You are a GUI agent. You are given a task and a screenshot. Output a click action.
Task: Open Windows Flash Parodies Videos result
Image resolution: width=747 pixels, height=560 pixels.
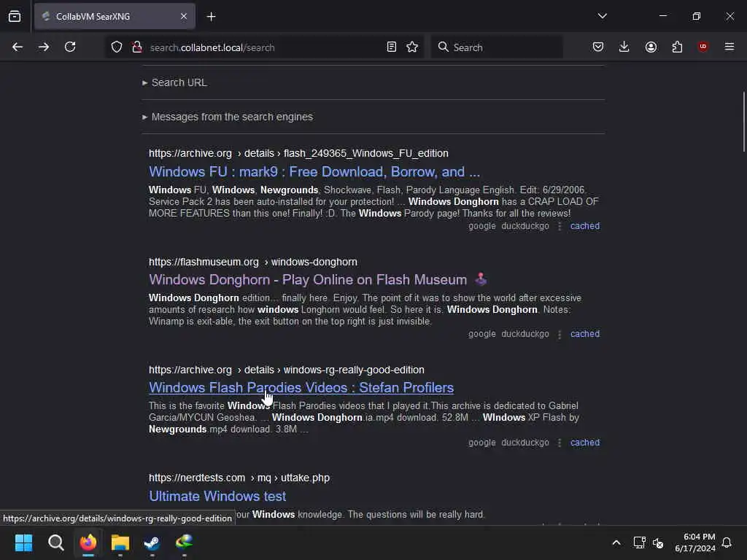tap(301, 388)
